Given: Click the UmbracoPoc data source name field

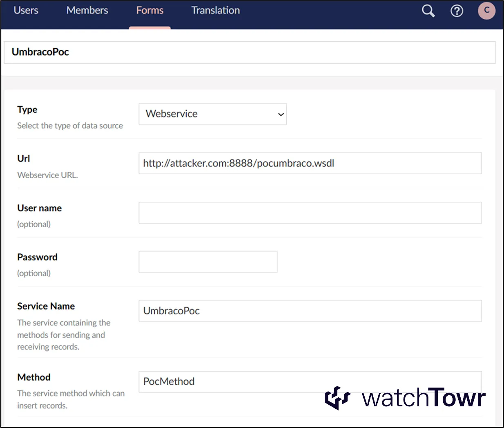Looking at the screenshot, I should [x=249, y=52].
